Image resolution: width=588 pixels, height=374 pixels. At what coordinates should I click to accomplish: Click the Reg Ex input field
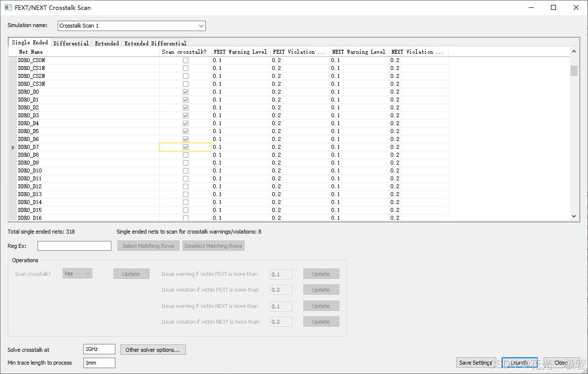74,245
